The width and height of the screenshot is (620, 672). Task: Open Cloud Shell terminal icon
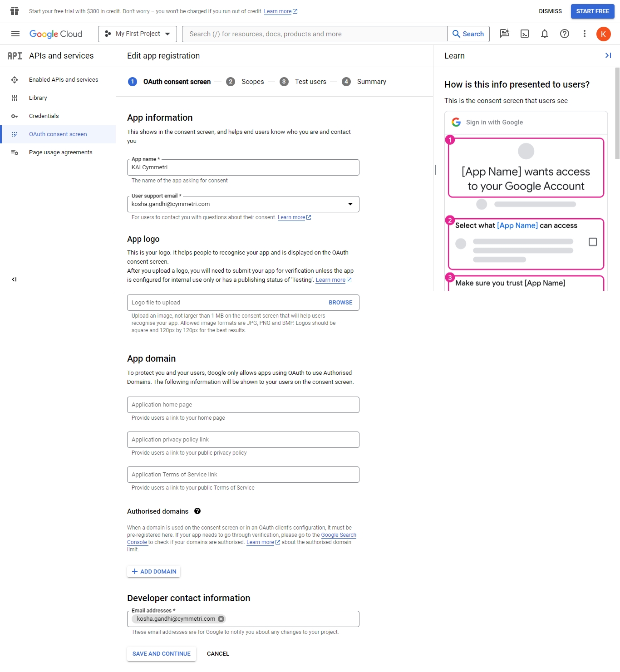coord(525,34)
